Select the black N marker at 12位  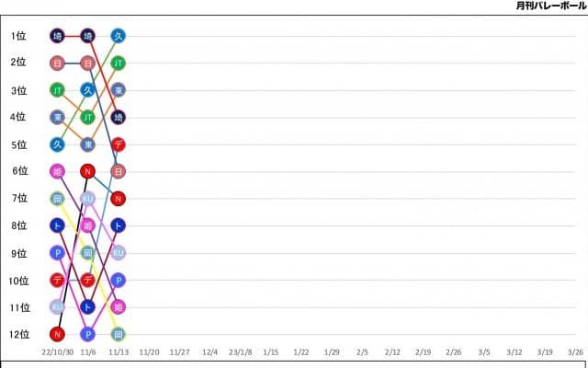(x=57, y=334)
